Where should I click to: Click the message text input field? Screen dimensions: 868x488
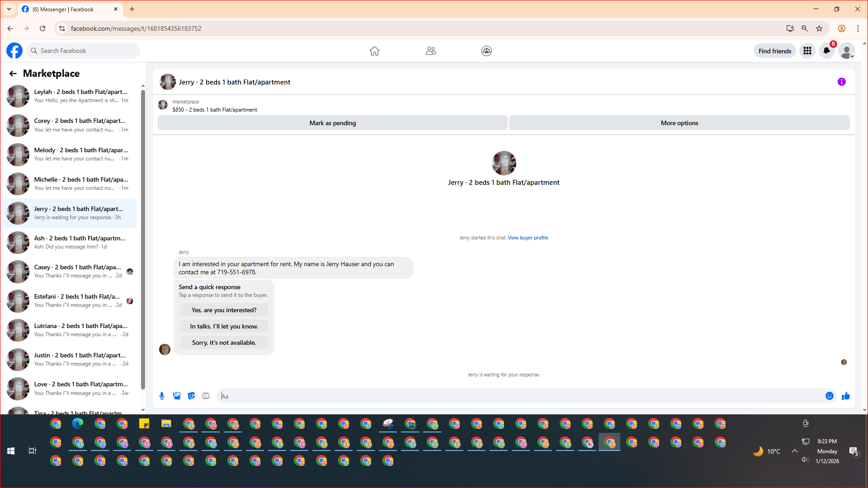coord(520,396)
